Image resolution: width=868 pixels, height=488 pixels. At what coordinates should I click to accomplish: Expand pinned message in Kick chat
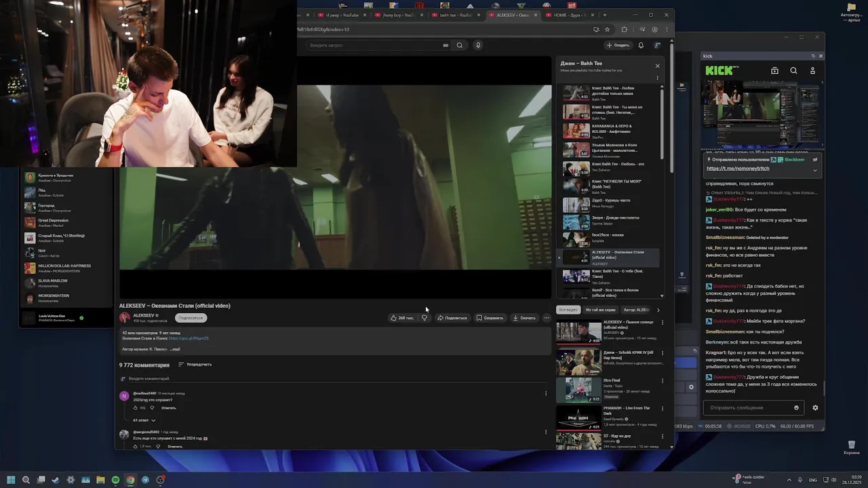[x=815, y=170]
